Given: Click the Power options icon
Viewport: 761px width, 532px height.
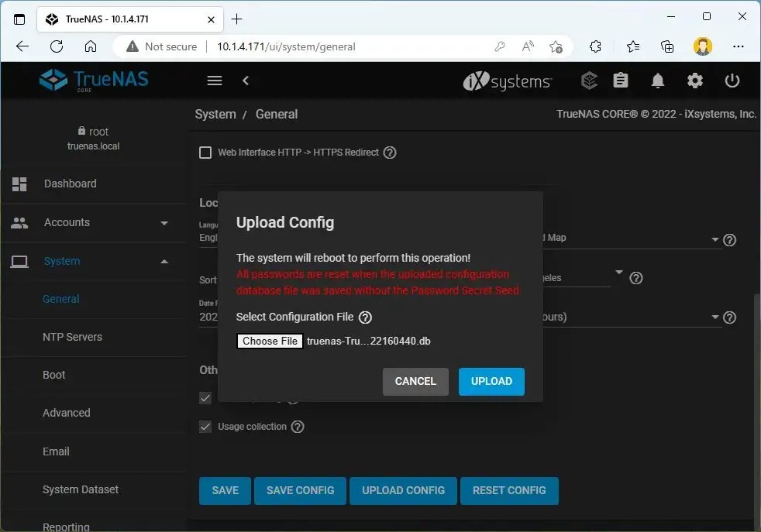Looking at the screenshot, I should coord(732,81).
